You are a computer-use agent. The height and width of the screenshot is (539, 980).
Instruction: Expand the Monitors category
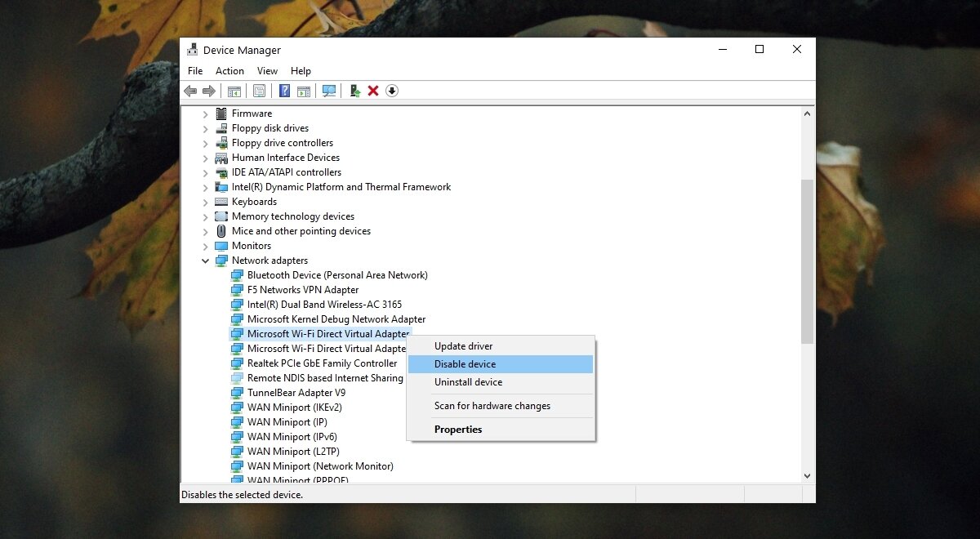pos(205,245)
